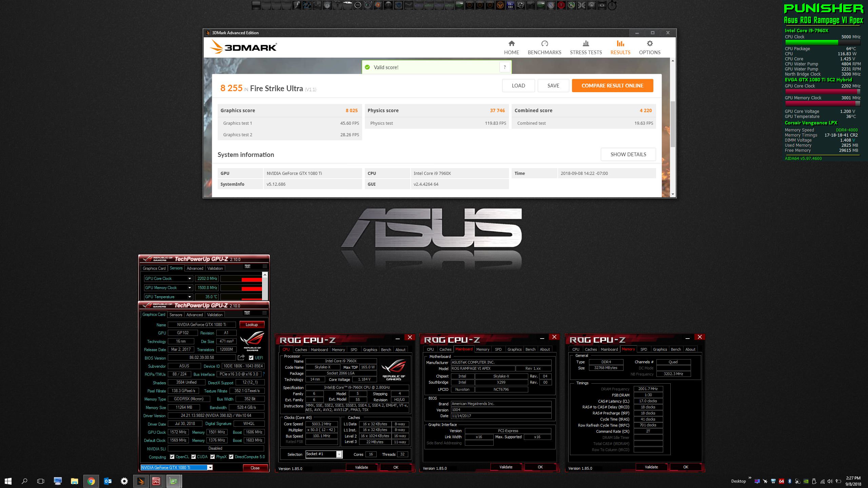Toggle the UEFI checkbox in GPU-Z

pos(251,358)
